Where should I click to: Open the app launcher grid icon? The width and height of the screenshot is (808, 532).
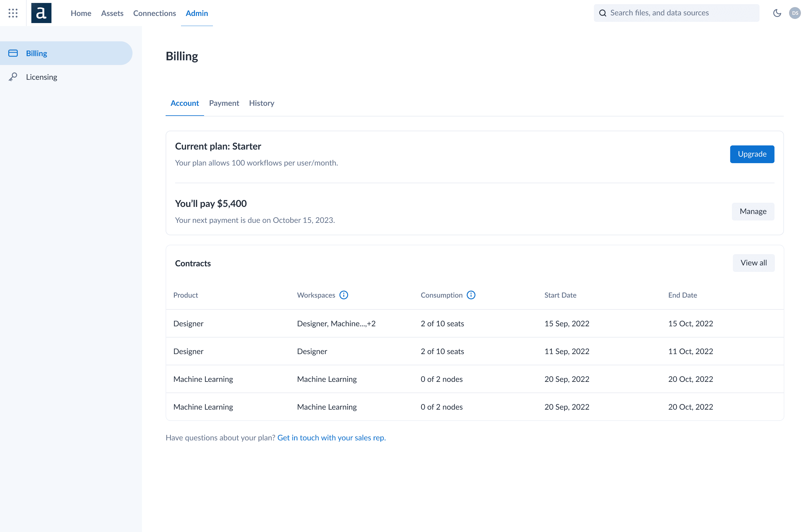tap(13, 13)
